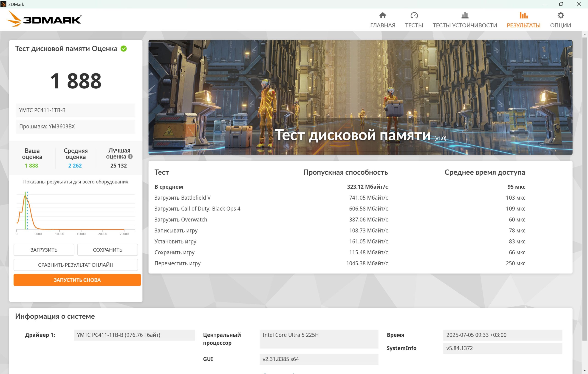Click СРАВНИТЬ РЕЗУЛЬТАТ ОНЛАЙН button

(76, 265)
